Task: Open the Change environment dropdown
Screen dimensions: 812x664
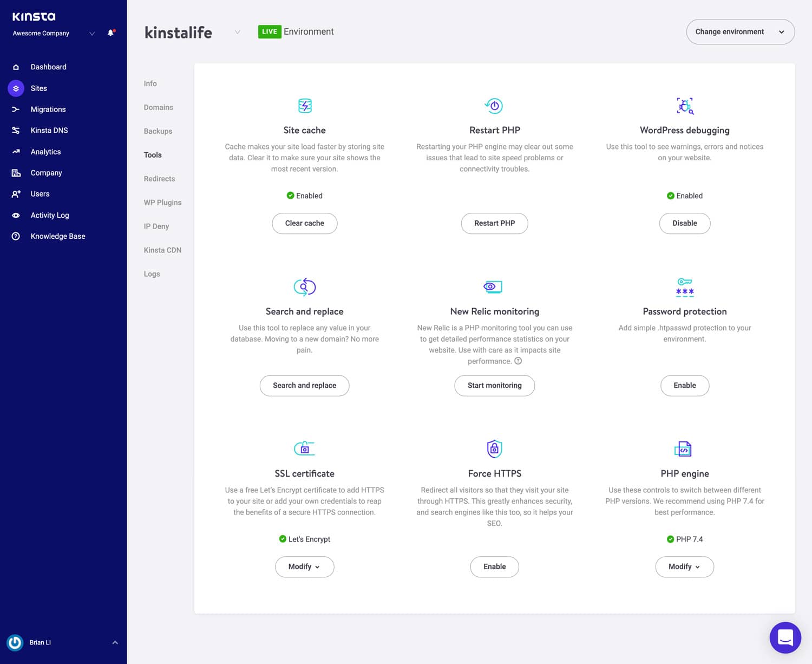Action: [x=740, y=31]
